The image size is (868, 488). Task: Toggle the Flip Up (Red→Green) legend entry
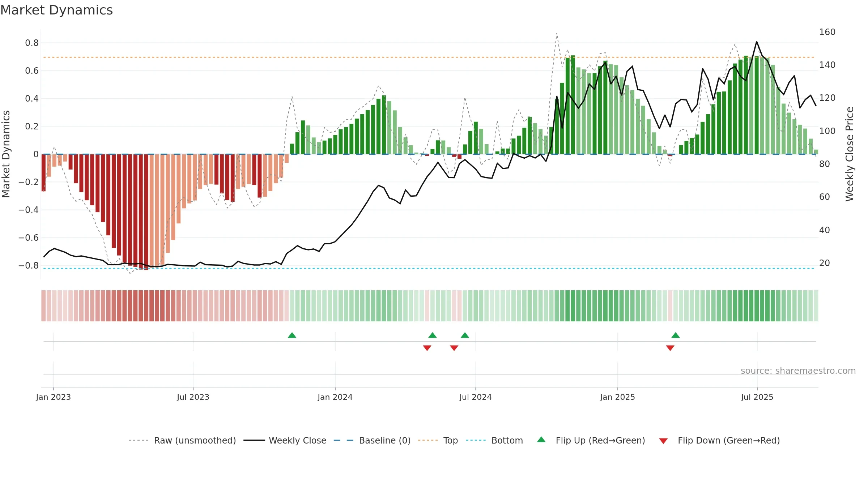591,440
